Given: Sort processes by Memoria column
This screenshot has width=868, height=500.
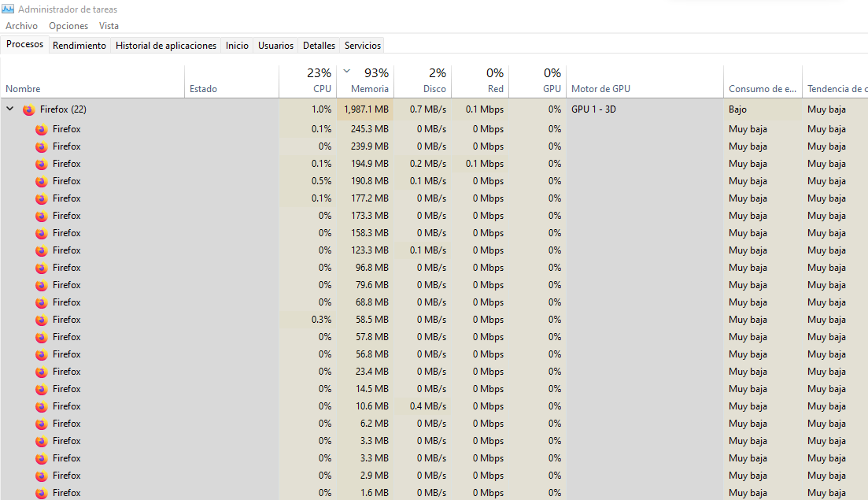Looking at the screenshot, I should point(365,81).
